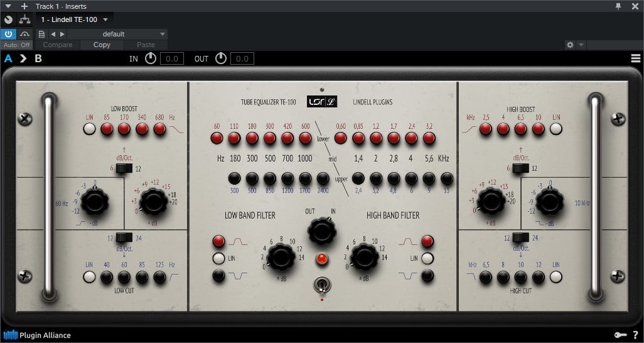Select plugin state B

coord(38,58)
